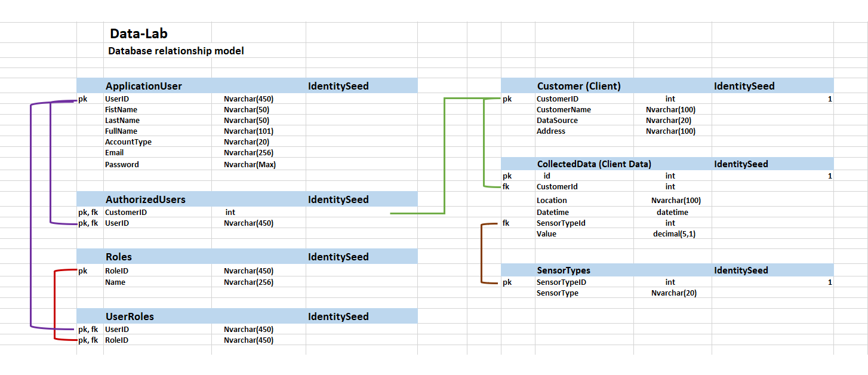
Task: Select the RoleID field in the Roles table
Action: coord(117,271)
